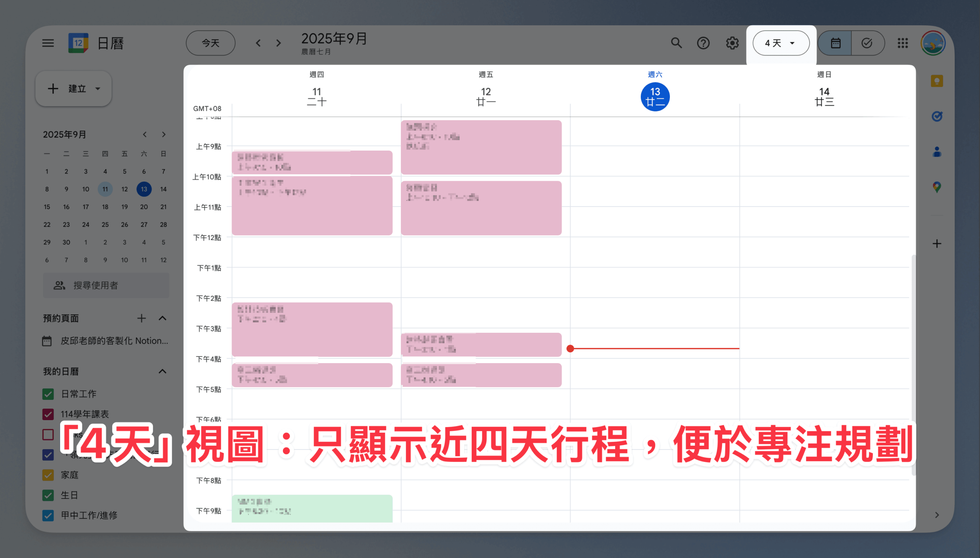This screenshot has height=558, width=980.
Task: Open Google Tasks side panel icon
Action: pyautogui.click(x=937, y=116)
